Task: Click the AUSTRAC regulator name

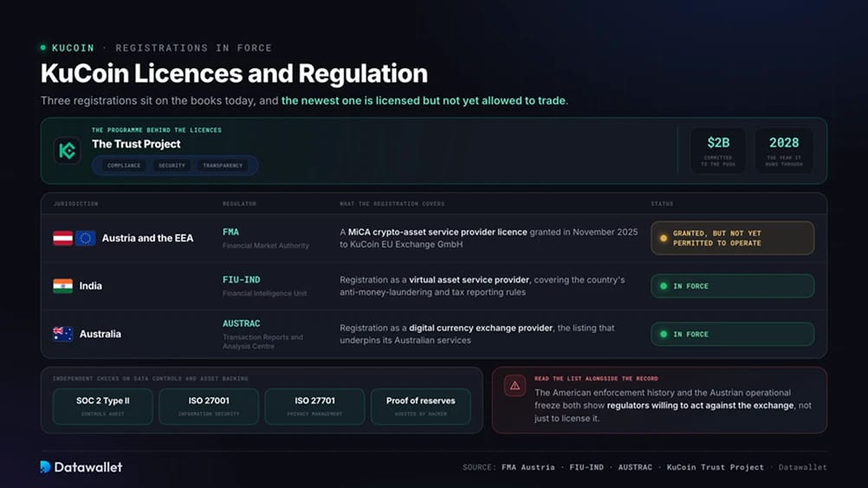Action: pyautogui.click(x=242, y=323)
